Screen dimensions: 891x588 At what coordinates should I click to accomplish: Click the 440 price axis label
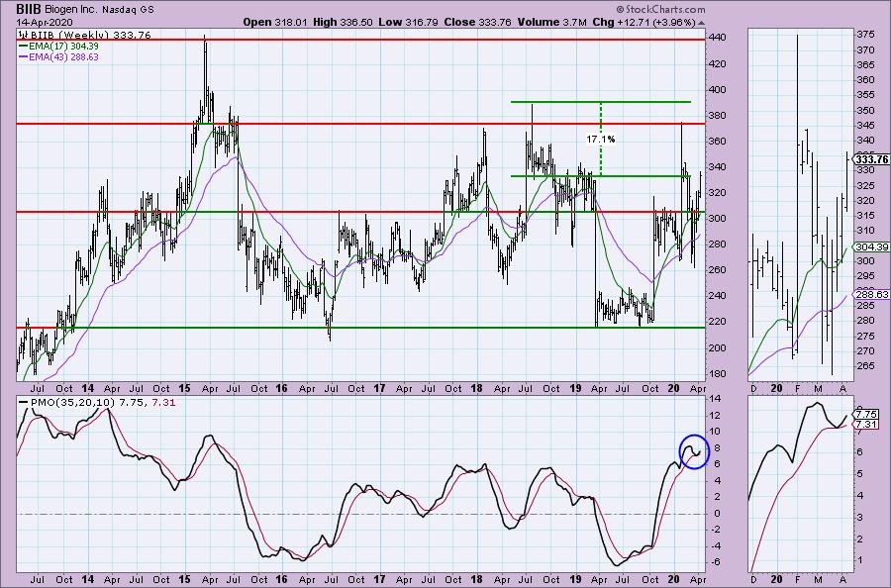[x=717, y=38]
